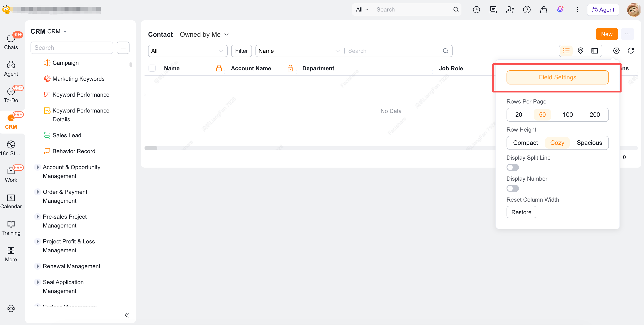Switch to list view icon
Image resolution: width=644 pixels, height=325 pixels.
coord(566,51)
